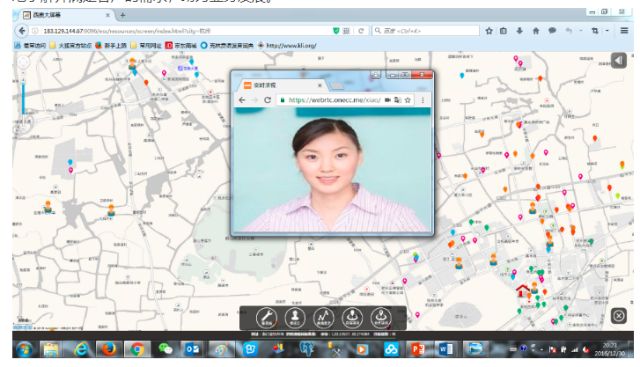Collapse side panel with the speaker-arrow icon
This screenshot has width=640, height=367.
pyautogui.click(x=618, y=61)
